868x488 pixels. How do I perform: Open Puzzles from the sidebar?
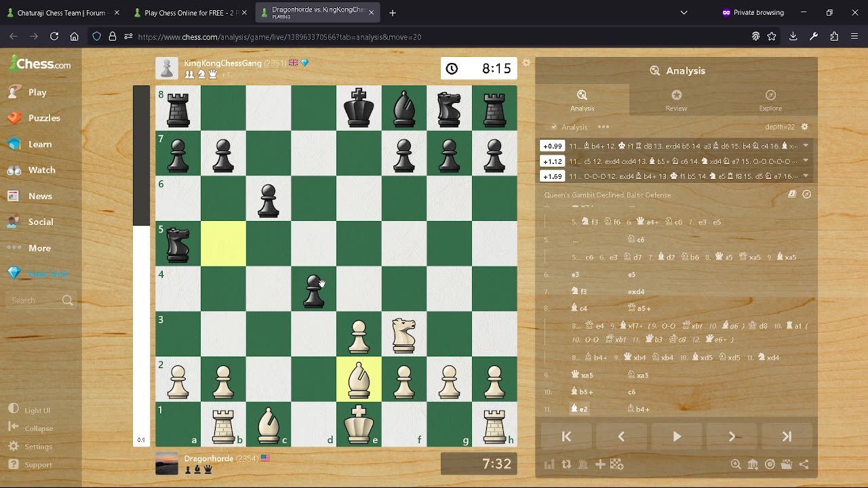(34, 118)
